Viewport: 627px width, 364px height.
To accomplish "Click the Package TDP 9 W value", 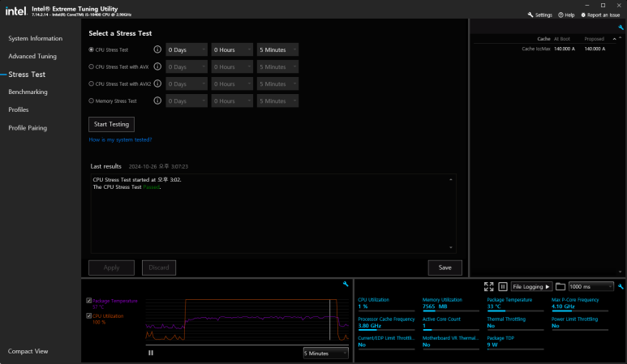I will [x=492, y=345].
